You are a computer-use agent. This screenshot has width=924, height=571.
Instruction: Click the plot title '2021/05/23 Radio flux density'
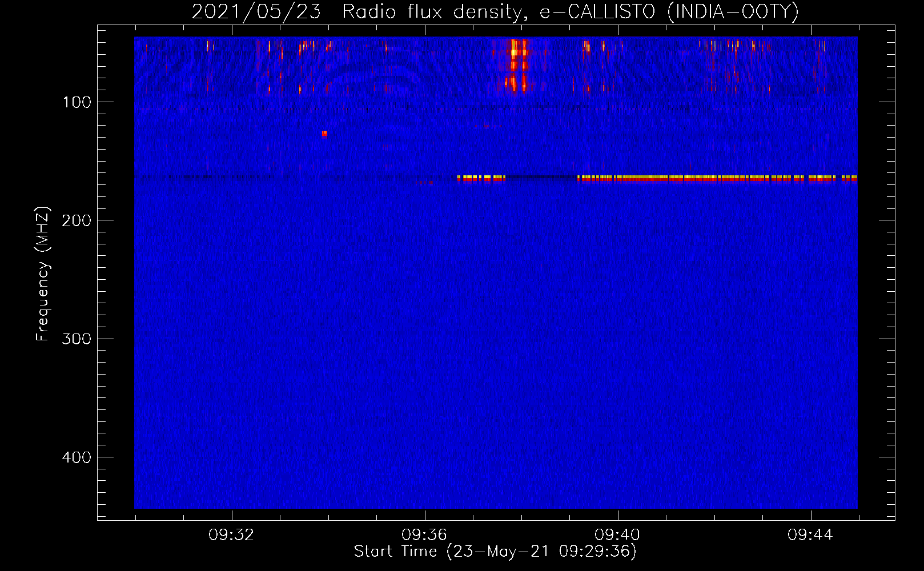[x=495, y=11]
